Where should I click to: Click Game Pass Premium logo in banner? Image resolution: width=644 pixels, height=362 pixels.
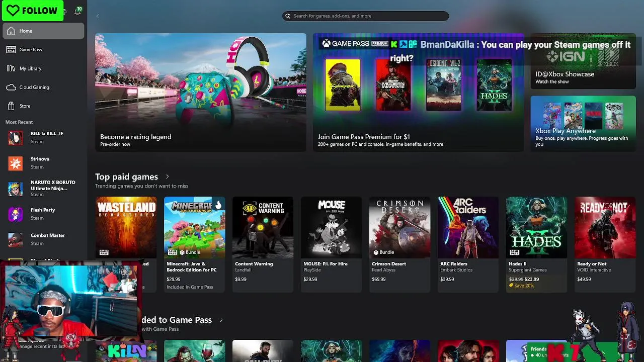point(355,44)
